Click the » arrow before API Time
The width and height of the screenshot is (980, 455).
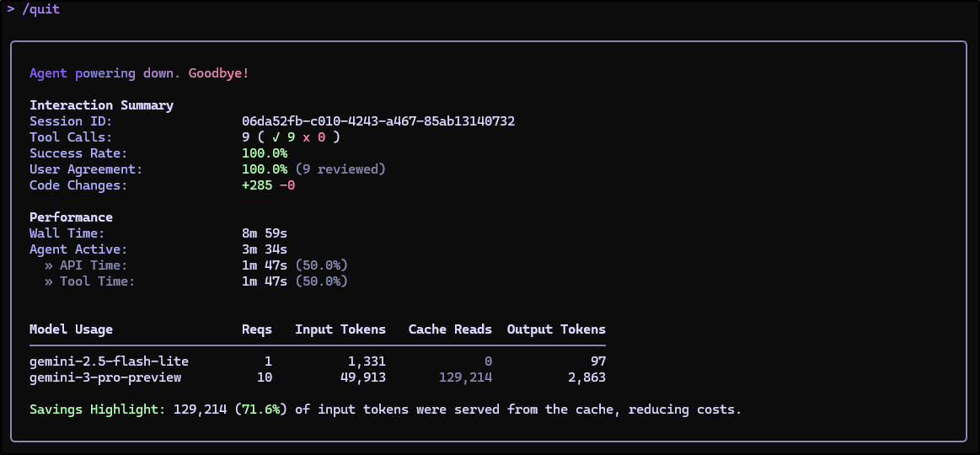pyautogui.click(x=48, y=265)
